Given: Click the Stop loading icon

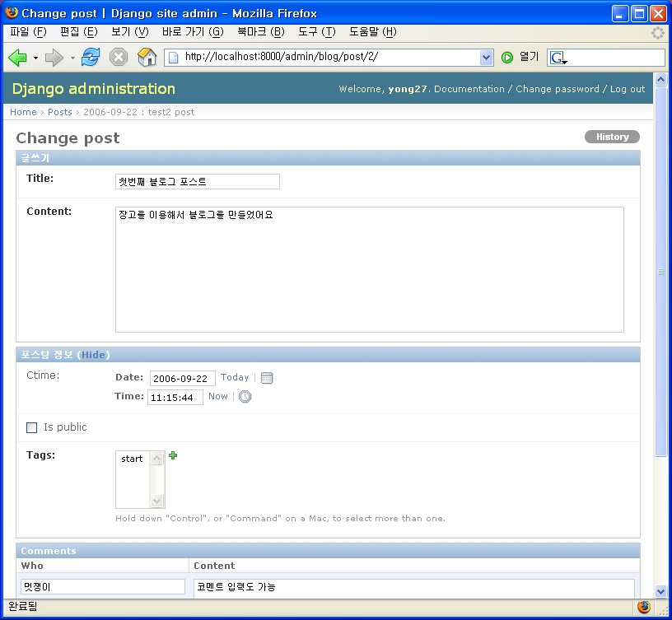Looking at the screenshot, I should coord(119,57).
